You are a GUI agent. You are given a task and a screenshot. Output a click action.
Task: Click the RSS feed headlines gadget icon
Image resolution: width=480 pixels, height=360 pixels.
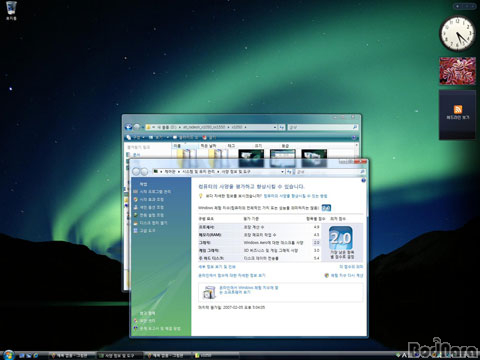pos(458,109)
